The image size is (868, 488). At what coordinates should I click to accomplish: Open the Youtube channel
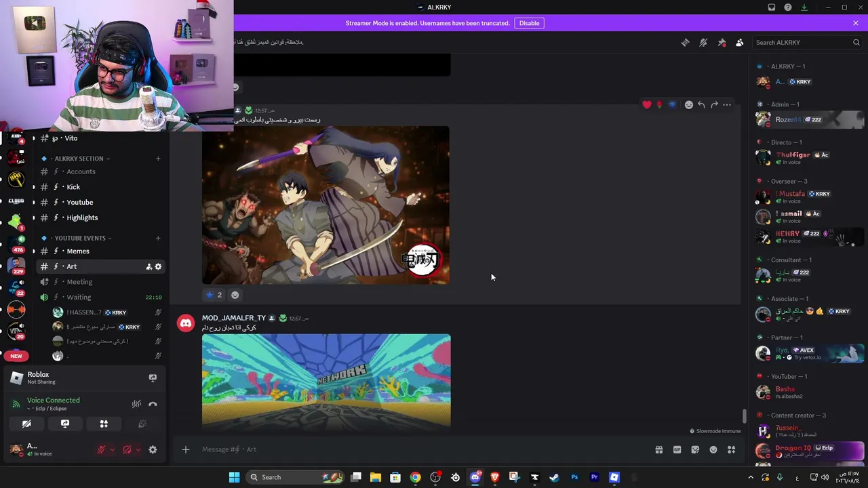pos(99,202)
